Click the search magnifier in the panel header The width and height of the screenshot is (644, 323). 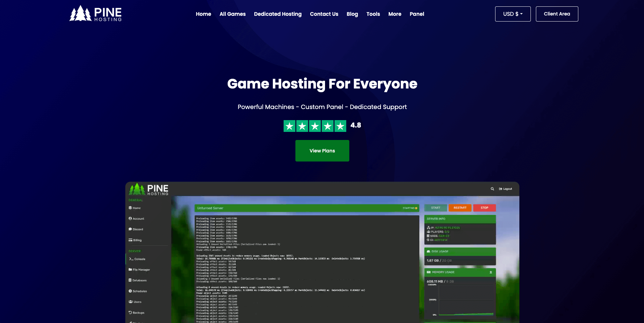click(492, 189)
